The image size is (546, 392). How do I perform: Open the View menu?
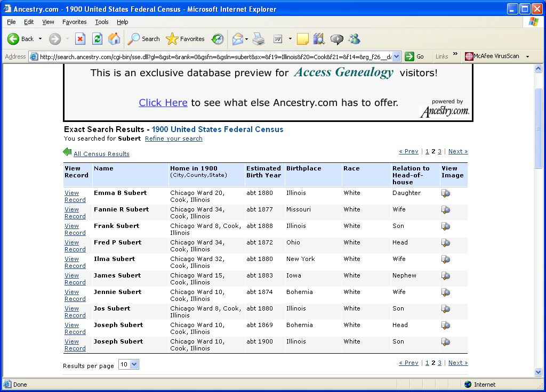(48, 22)
